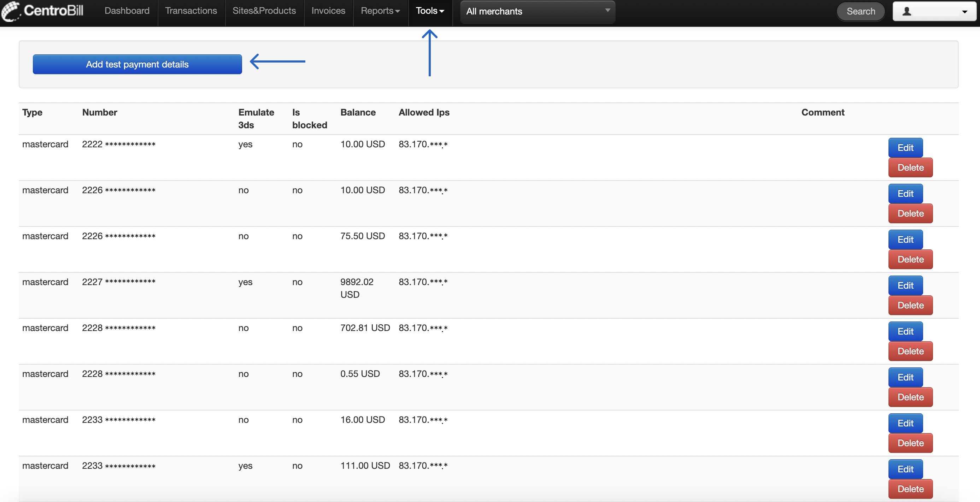Viewport: 980px width, 502px height.
Task: Edit the 2222 mastercard entry
Action: coord(905,148)
